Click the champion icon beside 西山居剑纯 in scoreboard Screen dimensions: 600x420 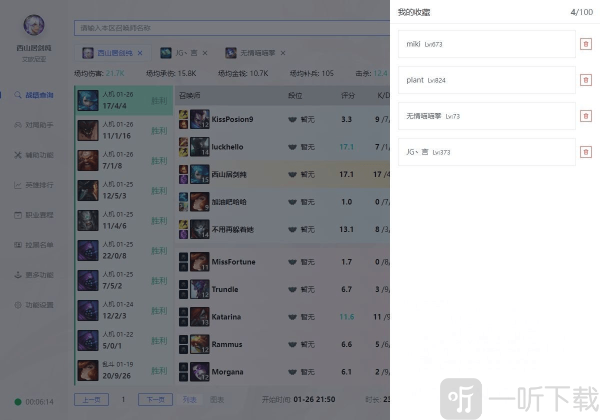coord(200,174)
